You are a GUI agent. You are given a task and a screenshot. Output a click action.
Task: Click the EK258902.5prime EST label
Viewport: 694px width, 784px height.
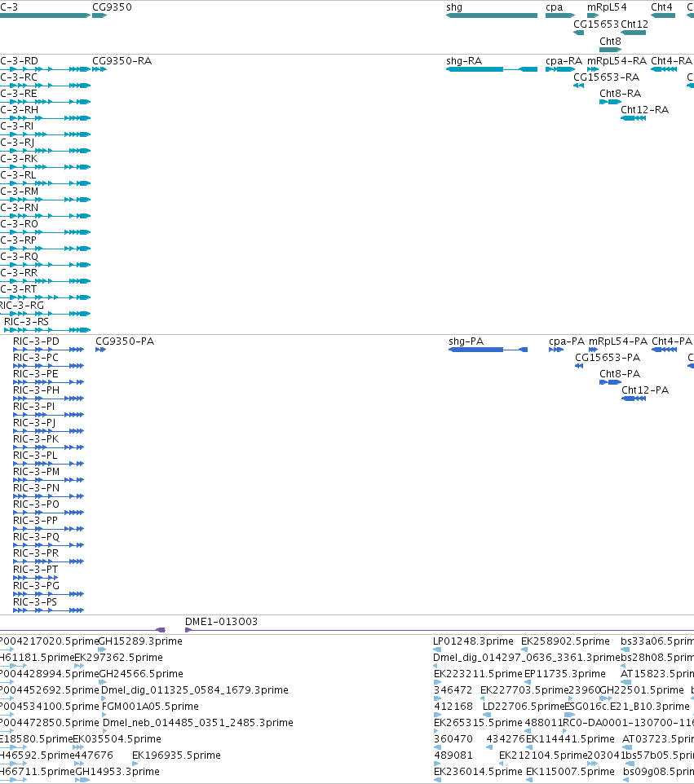(x=565, y=641)
